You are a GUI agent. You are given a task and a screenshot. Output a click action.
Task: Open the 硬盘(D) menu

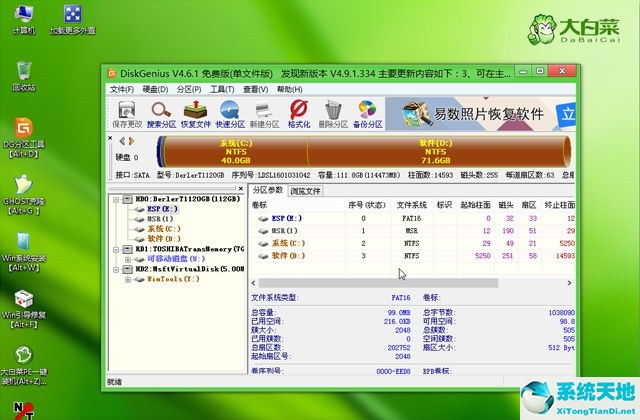coord(155,89)
